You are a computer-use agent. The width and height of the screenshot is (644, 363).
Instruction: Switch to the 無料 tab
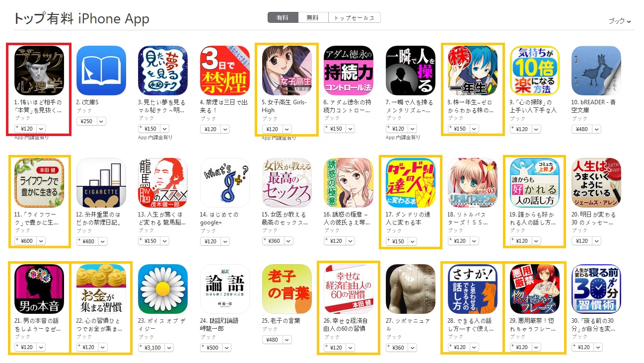coord(313,18)
